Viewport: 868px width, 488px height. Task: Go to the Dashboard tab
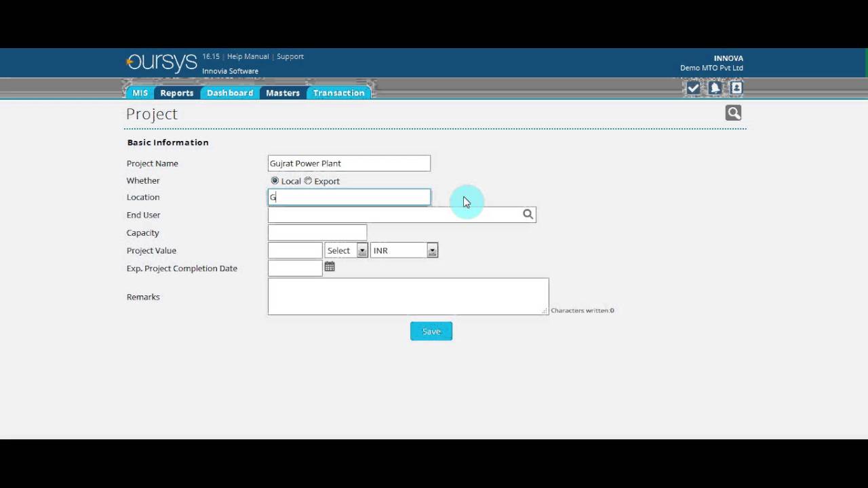tap(230, 93)
